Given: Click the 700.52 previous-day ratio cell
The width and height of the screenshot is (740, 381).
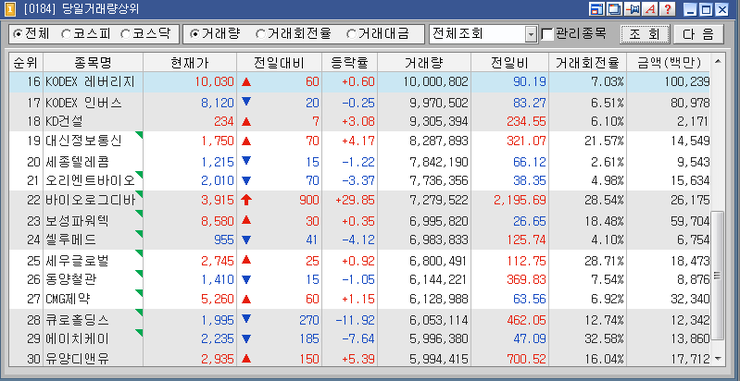Looking at the screenshot, I should click(x=526, y=359).
